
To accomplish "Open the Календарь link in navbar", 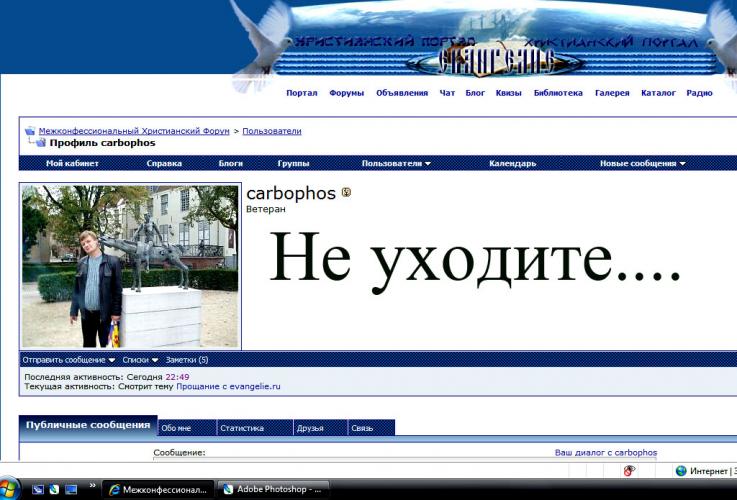I will pos(512,164).
